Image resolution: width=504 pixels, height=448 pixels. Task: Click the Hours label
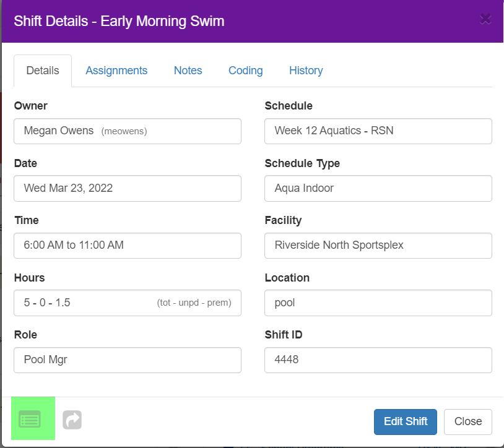pos(30,278)
